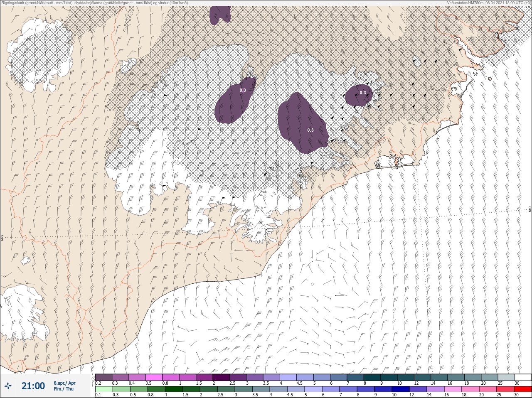The width and height of the screenshot is (532, 398).
Task: Select the navy blue swatch labeled 10 in the rain scale
Action: pos(401,389)
